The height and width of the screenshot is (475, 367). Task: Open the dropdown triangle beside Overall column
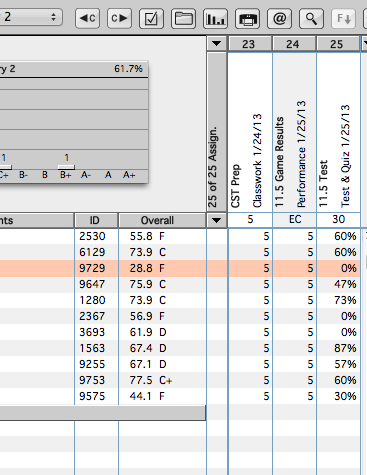(217, 220)
